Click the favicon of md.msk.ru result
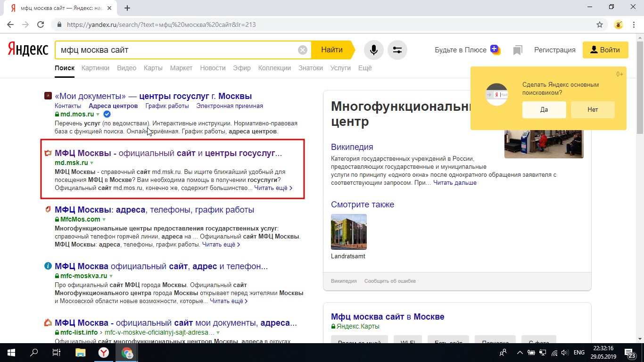Image resolution: width=644 pixels, height=362 pixels. [x=48, y=153]
